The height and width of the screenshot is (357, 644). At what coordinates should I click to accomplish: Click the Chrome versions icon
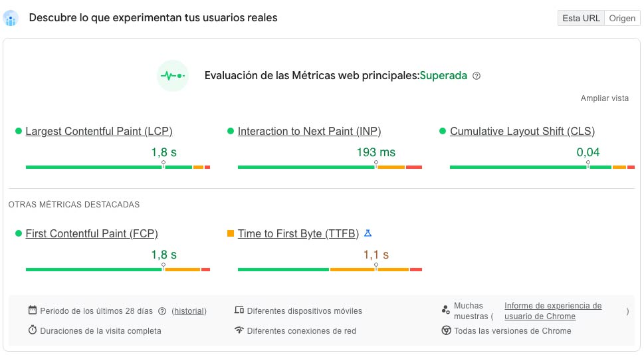[447, 330]
